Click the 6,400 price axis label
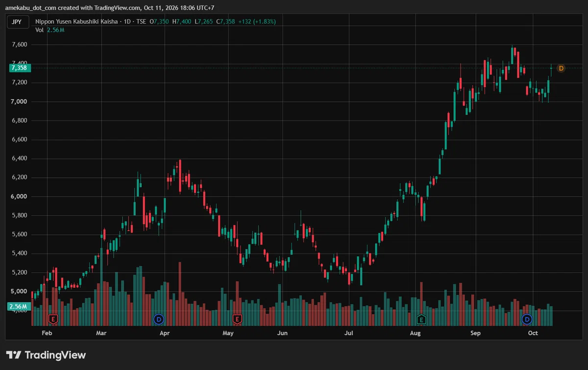 19,159
